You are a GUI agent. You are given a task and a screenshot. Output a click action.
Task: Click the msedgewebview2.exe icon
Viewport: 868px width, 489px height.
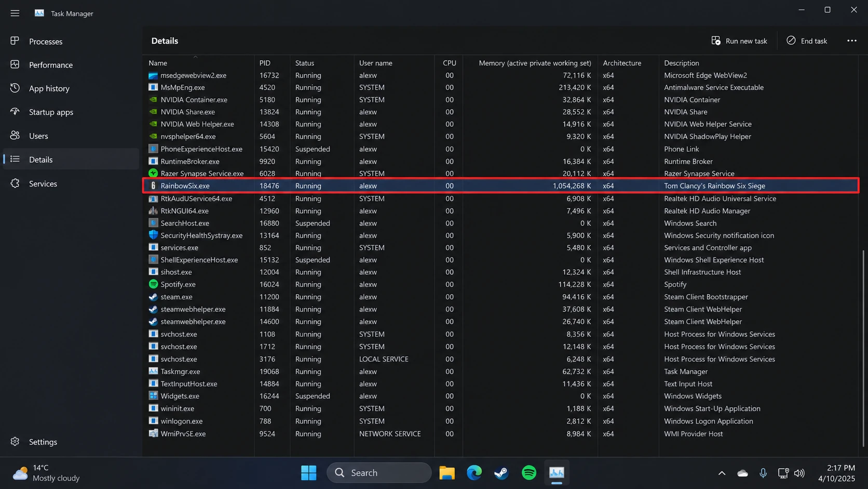153,75
